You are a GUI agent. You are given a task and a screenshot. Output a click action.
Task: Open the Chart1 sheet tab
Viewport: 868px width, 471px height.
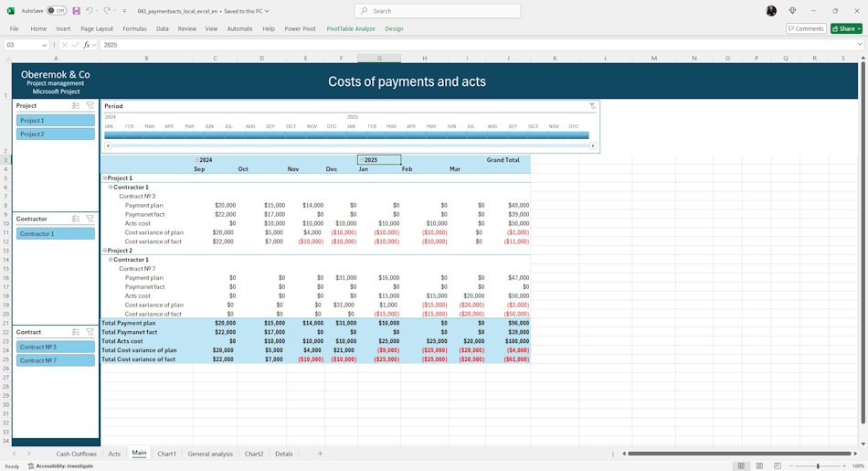coord(166,454)
